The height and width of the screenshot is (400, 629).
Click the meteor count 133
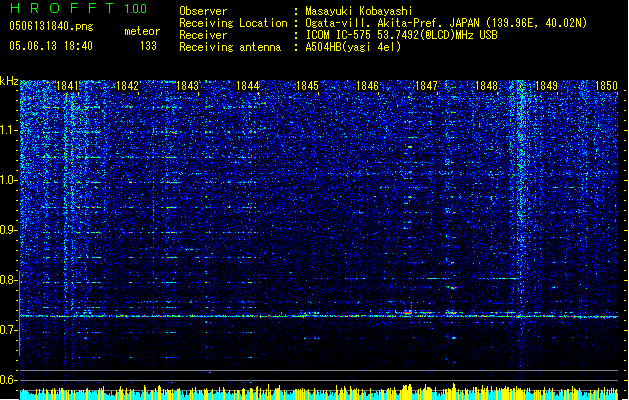coord(148,46)
